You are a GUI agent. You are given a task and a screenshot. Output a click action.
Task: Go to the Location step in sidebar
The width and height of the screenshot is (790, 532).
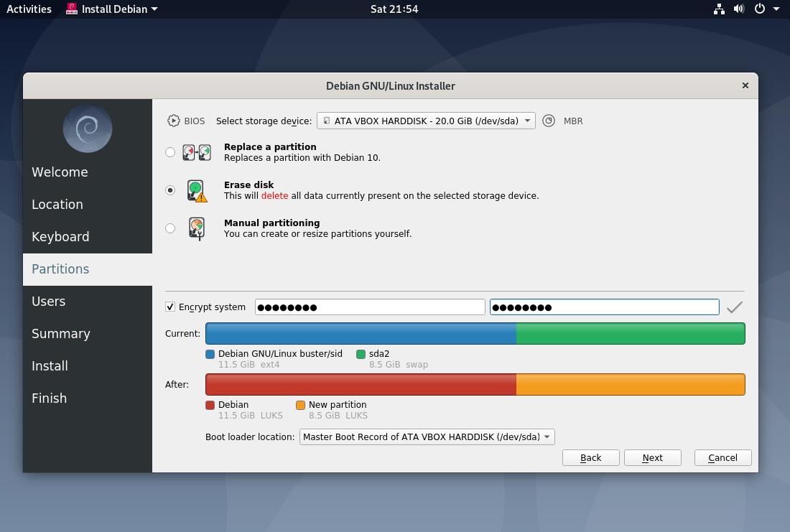(x=88, y=205)
